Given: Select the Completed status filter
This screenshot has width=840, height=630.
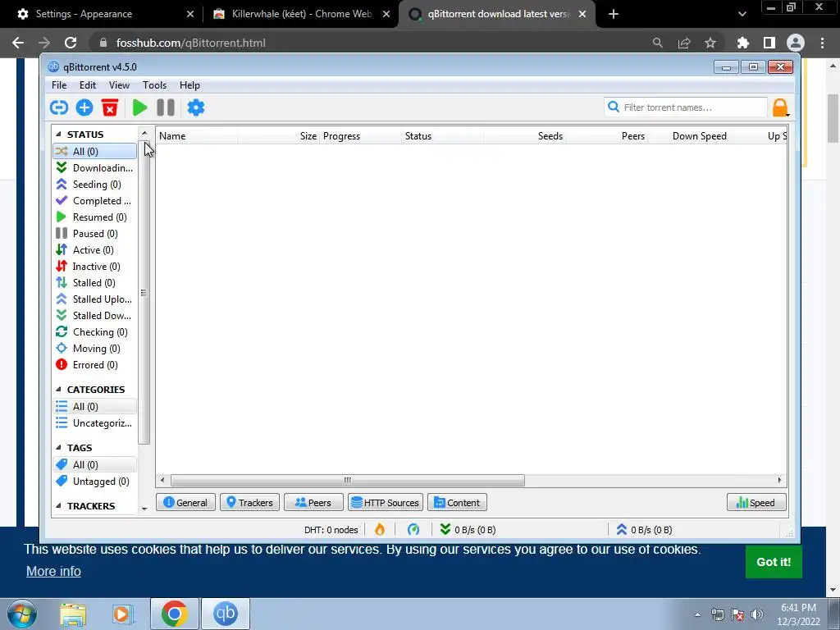Looking at the screenshot, I should [x=95, y=201].
